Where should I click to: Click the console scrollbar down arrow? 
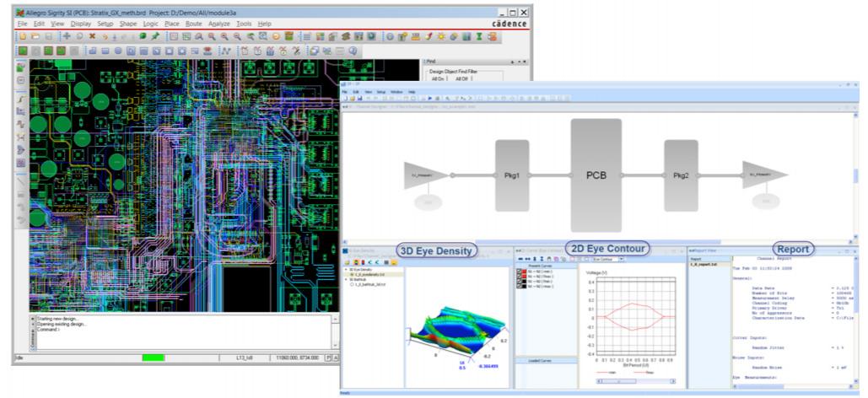pos(334,346)
